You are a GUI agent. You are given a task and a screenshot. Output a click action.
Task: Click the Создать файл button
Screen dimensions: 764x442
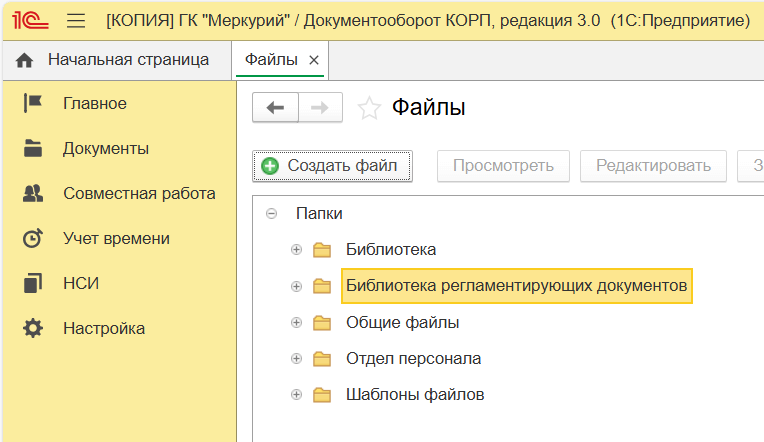click(332, 166)
